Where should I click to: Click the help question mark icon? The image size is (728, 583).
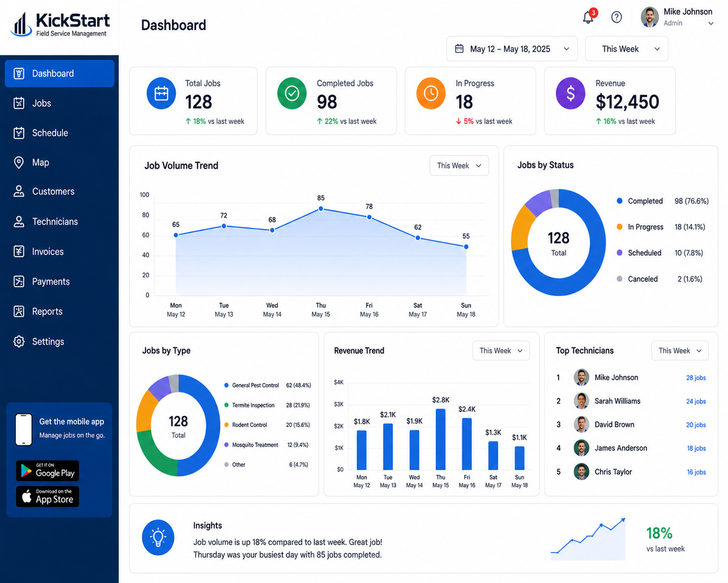[616, 17]
